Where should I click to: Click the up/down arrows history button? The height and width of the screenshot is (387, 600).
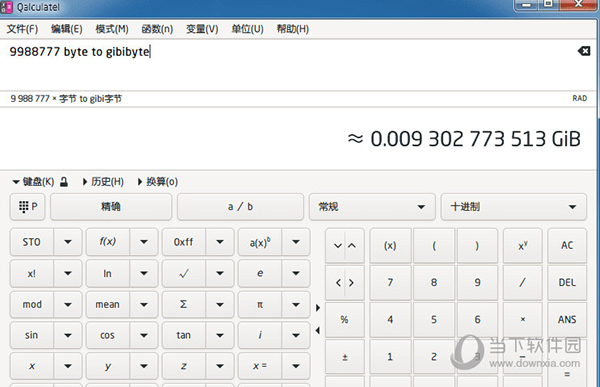(345, 245)
